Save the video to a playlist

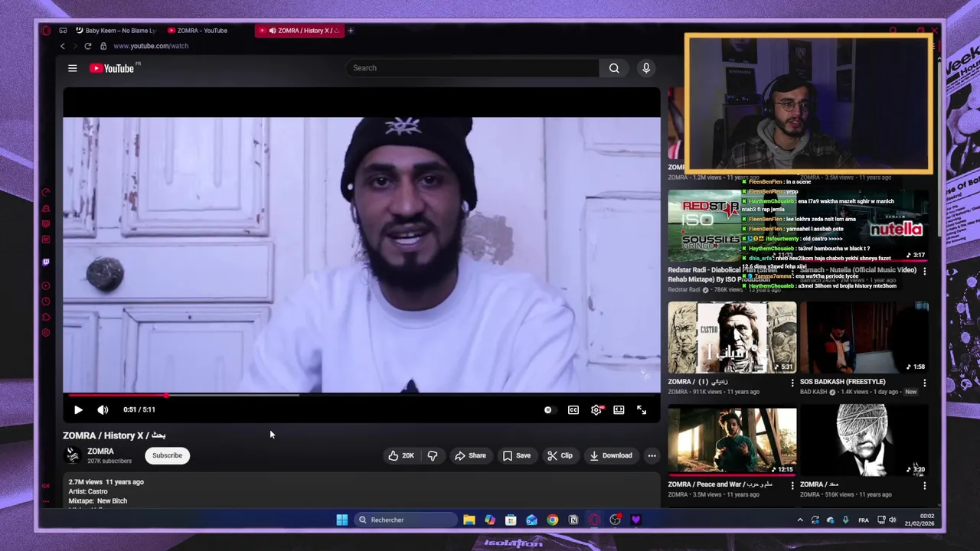point(517,455)
